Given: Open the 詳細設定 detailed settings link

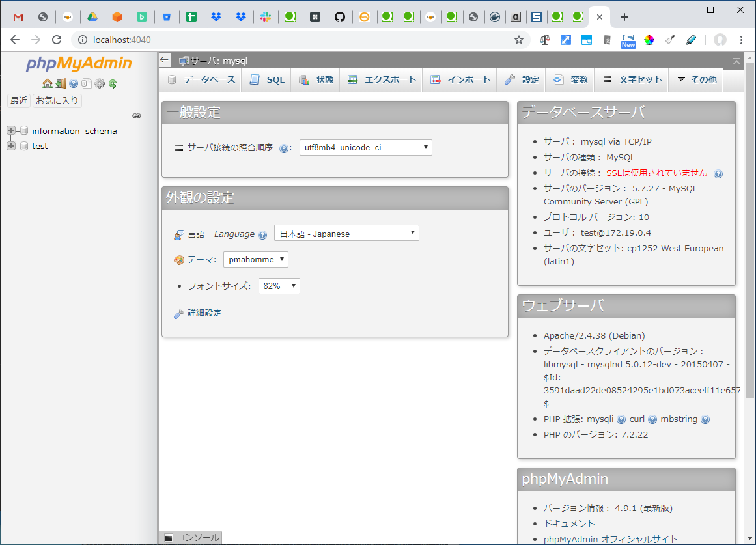Looking at the screenshot, I should coord(204,313).
